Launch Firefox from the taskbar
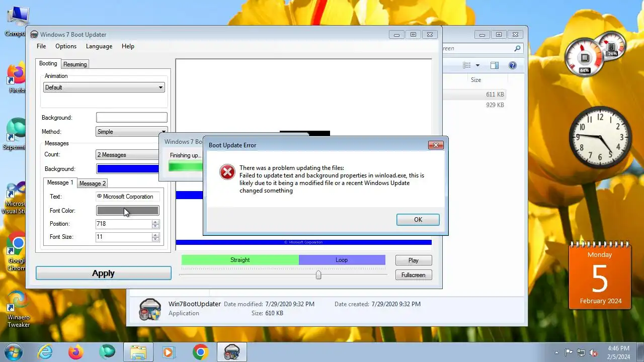644x362 pixels. tap(76, 352)
